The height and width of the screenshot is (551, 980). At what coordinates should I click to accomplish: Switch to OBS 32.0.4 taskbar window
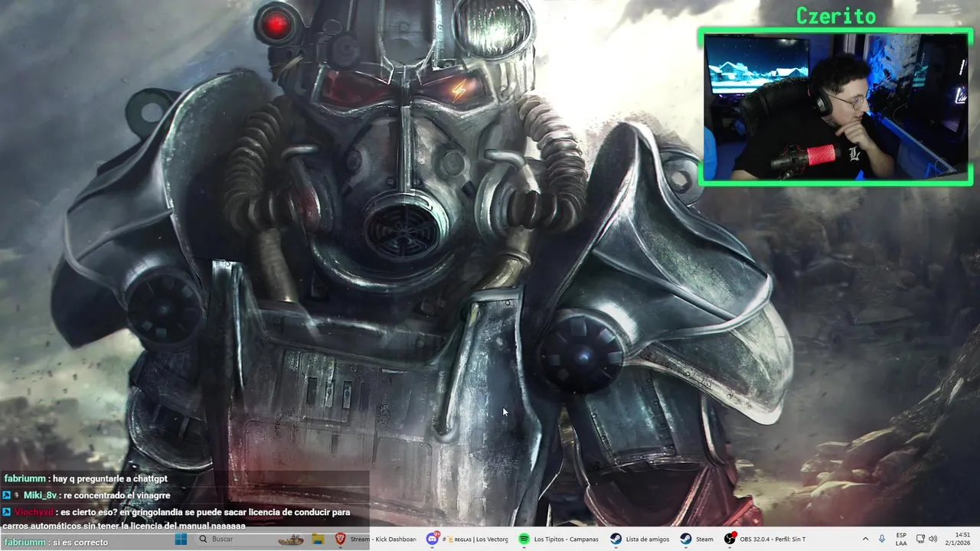[765, 539]
